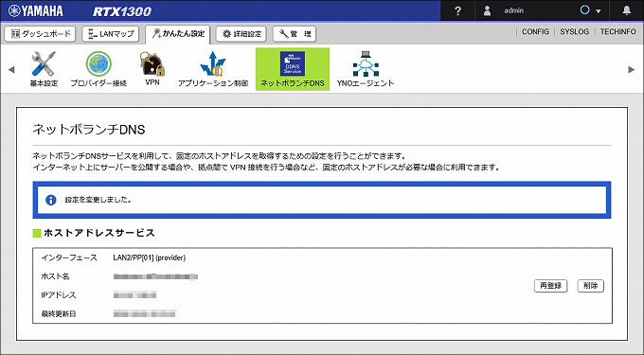Image resolution: width=644 pixels, height=355 pixels.
Task: Switch to the 管理 tab
Action: (x=295, y=34)
